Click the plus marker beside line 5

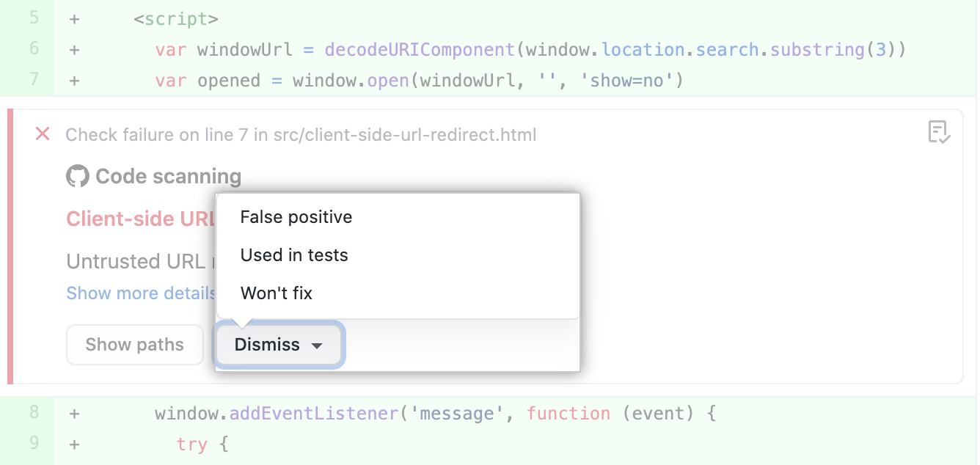[73, 18]
